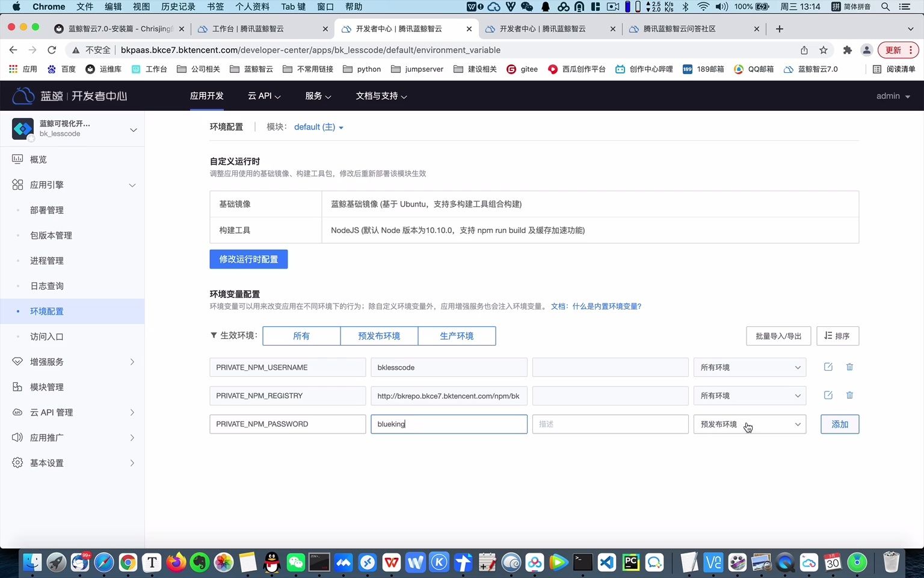The image size is (924, 578).
Task: Click Chrome 更新 button
Action: point(898,50)
